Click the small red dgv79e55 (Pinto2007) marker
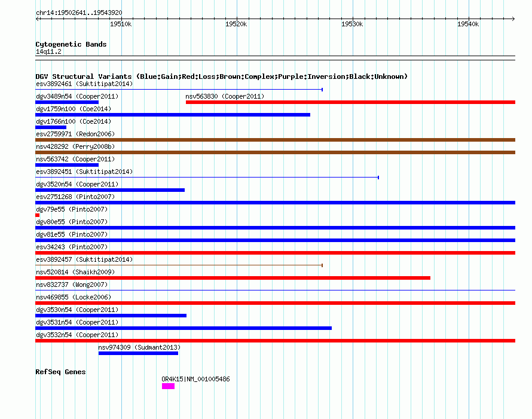 [x=37, y=215]
